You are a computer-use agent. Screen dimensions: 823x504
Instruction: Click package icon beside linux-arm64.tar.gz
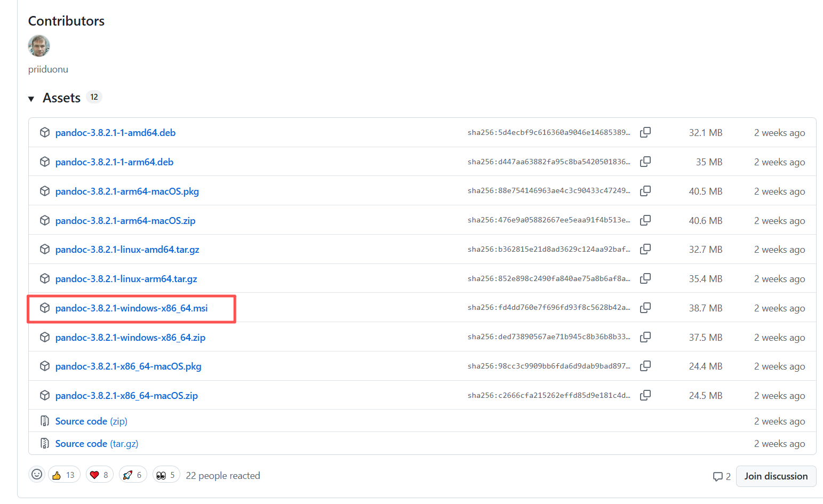45,278
